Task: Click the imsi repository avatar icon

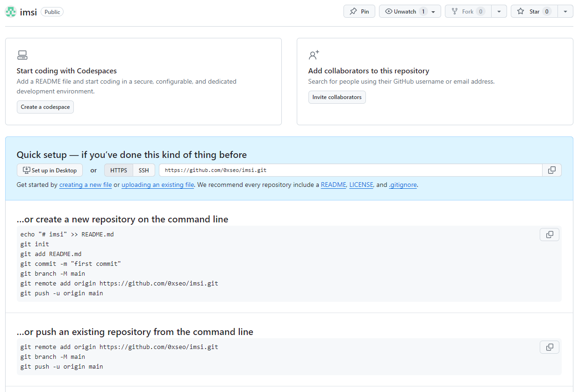Action: pos(11,12)
